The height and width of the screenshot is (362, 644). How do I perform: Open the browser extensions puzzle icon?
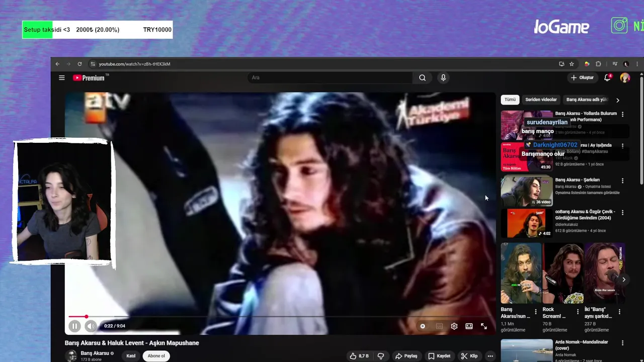(x=598, y=64)
